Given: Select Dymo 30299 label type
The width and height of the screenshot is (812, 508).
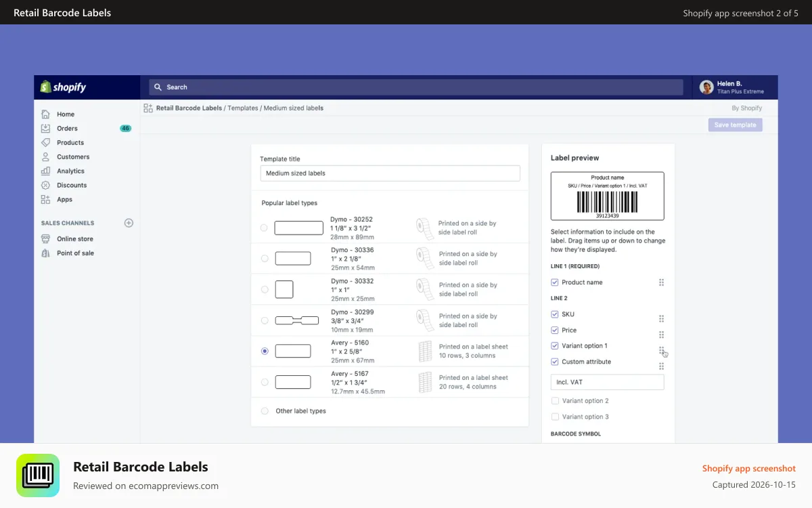Looking at the screenshot, I should [x=264, y=320].
